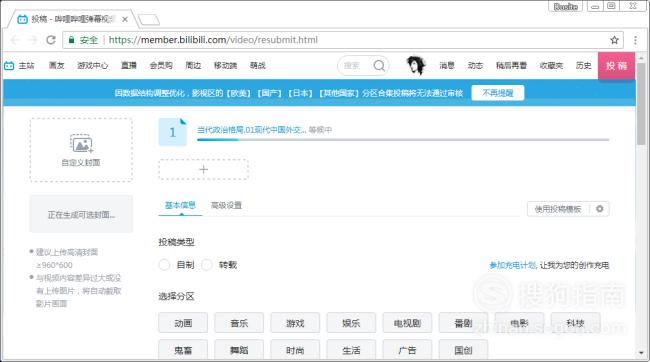Choose the 舞蹈 category

click(239, 350)
